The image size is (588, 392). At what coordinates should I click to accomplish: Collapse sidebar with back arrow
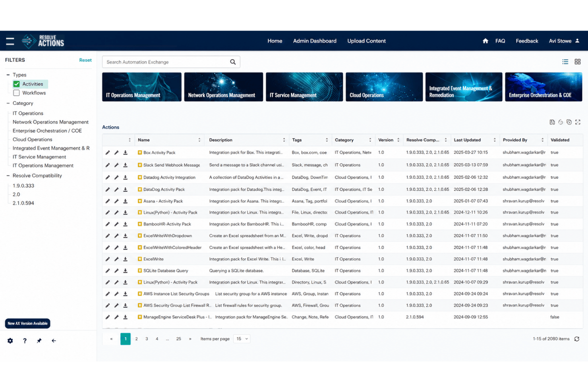pyautogui.click(x=54, y=341)
